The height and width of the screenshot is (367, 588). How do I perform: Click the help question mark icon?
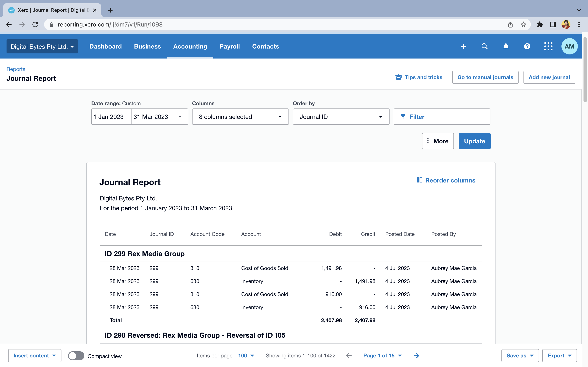pos(527,46)
